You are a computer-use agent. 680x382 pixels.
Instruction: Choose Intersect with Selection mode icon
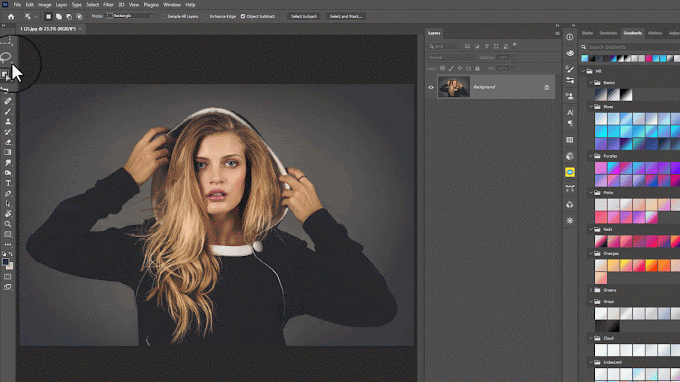[79, 16]
